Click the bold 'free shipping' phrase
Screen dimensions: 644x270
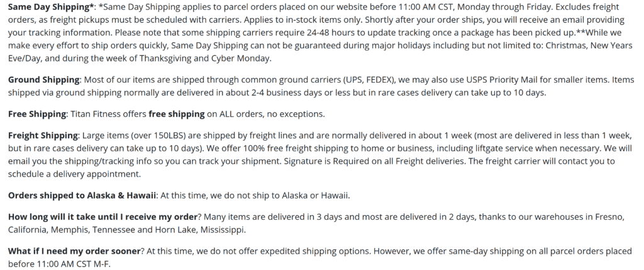point(176,114)
